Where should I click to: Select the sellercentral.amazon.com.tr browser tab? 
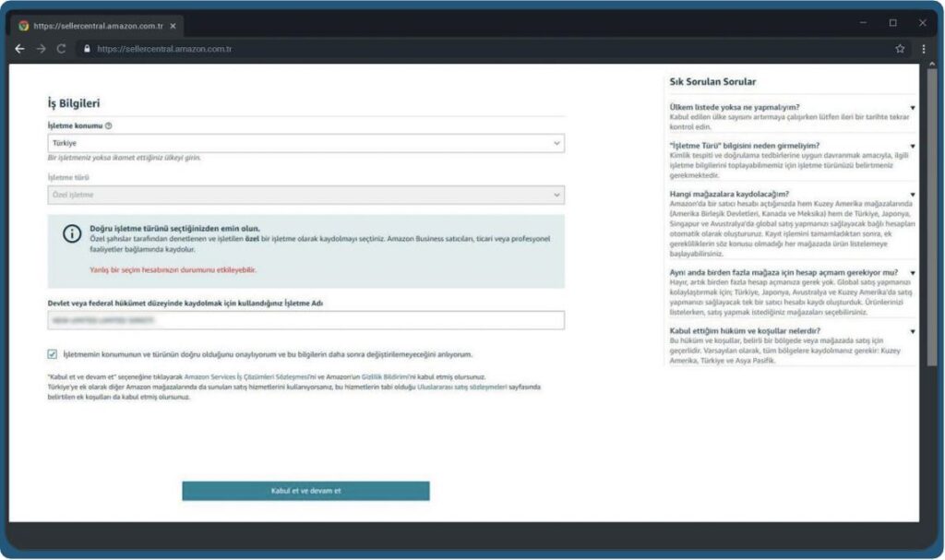98,26
